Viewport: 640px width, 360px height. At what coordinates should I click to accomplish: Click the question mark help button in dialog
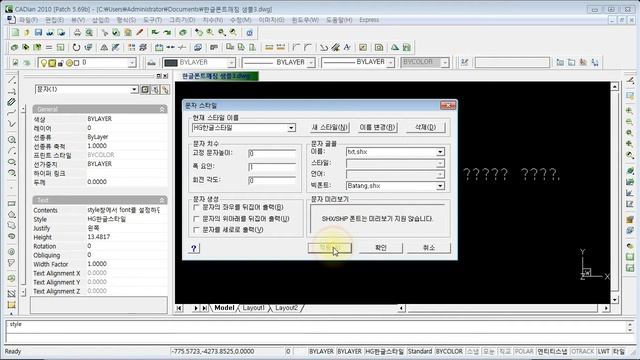(194, 248)
